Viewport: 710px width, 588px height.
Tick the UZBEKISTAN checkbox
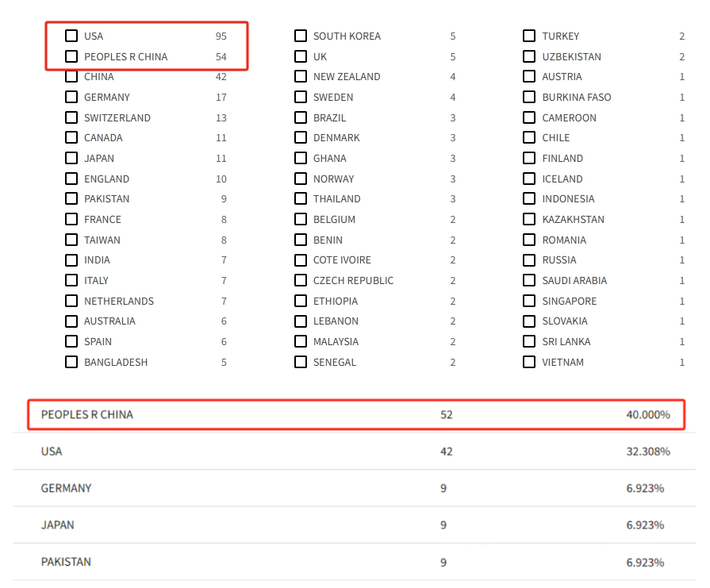click(x=529, y=56)
